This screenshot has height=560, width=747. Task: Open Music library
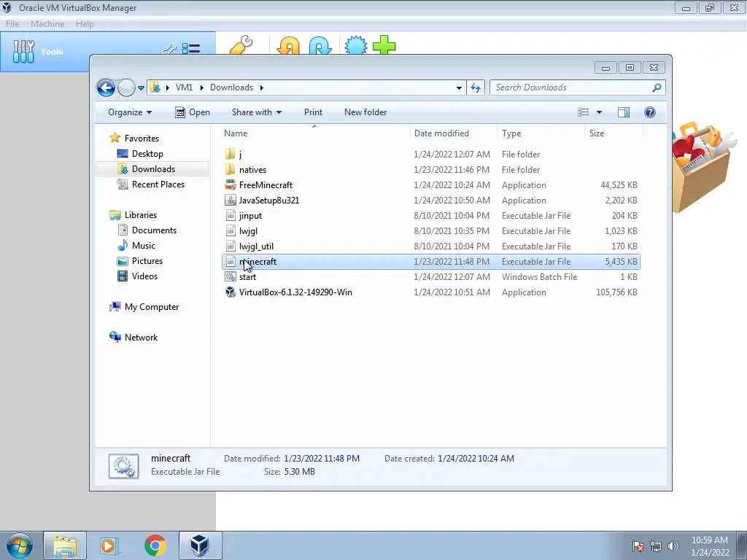144,246
